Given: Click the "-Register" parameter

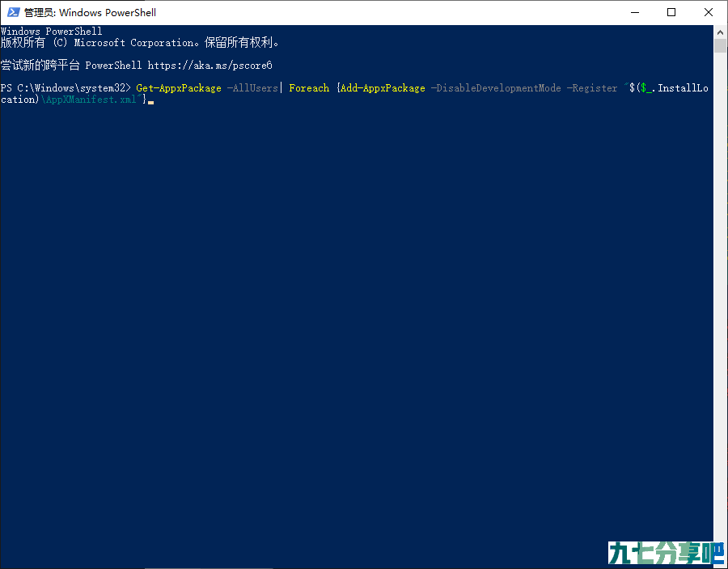Looking at the screenshot, I should pos(592,88).
